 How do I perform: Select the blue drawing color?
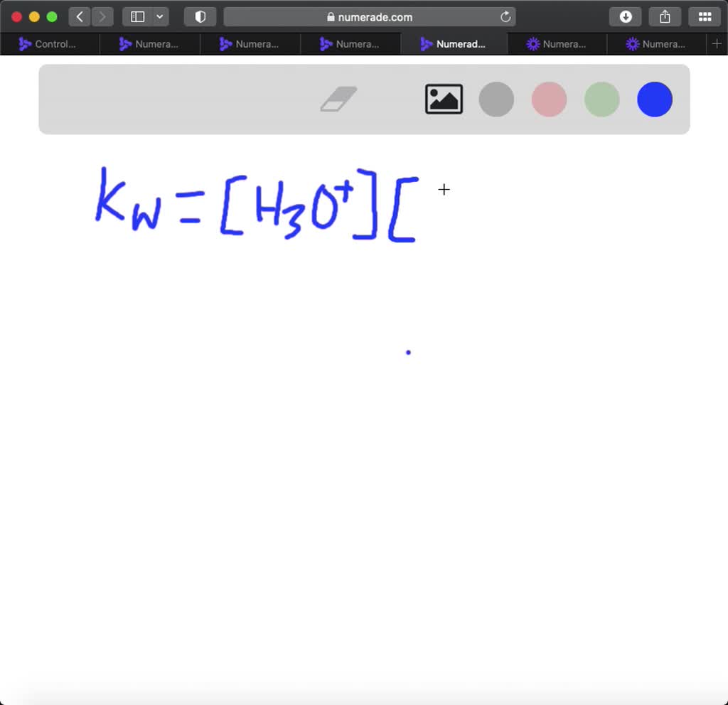tap(655, 99)
